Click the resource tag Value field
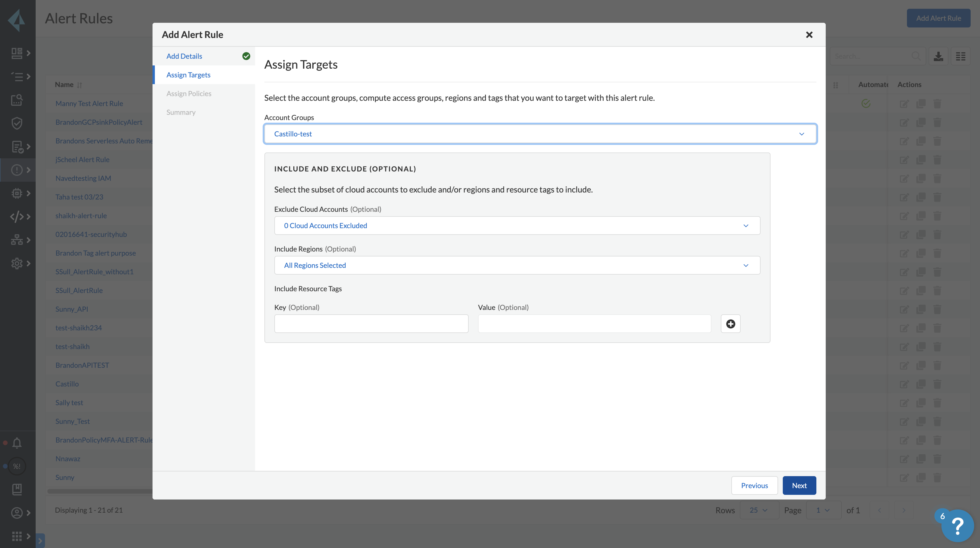This screenshot has width=980, height=548. [594, 324]
